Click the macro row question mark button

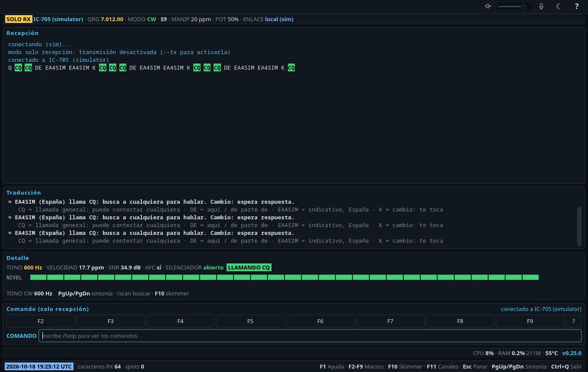[x=574, y=321]
